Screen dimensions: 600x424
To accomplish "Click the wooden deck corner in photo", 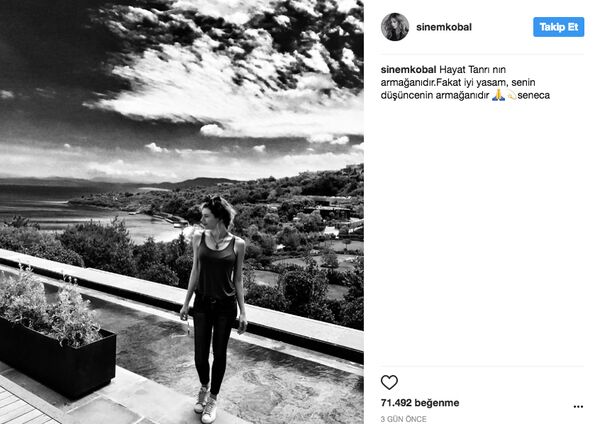I will click(23, 406).
